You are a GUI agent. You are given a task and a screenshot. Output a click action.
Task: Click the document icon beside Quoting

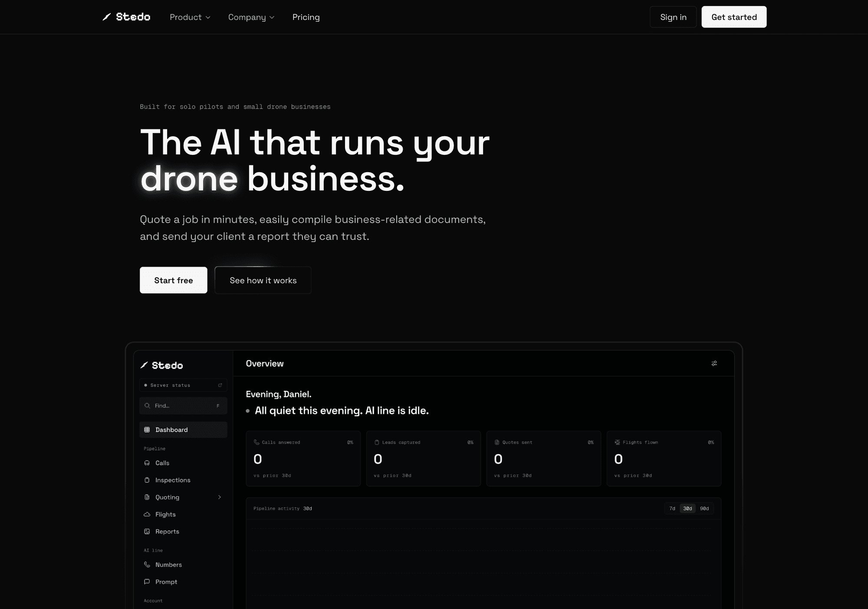pyautogui.click(x=147, y=497)
